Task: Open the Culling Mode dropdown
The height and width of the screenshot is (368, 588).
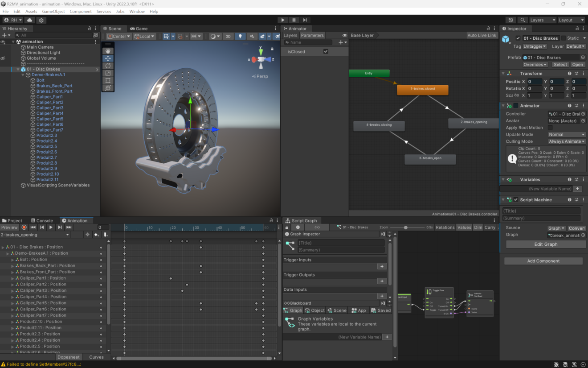Action: [567, 141]
